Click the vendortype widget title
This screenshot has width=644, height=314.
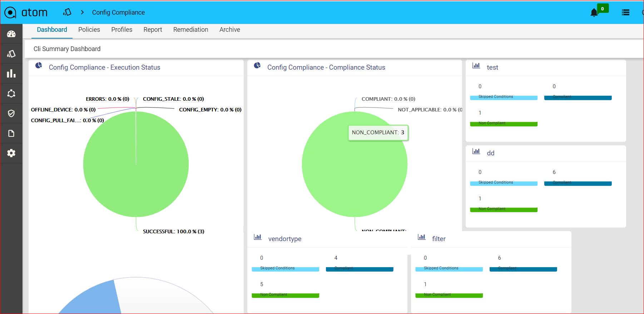(284, 239)
